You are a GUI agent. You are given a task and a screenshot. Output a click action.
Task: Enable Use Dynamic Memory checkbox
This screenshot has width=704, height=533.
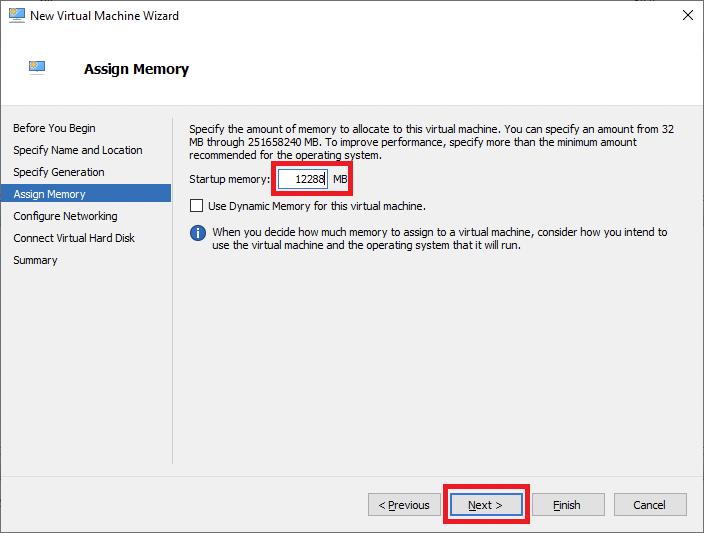[197, 206]
